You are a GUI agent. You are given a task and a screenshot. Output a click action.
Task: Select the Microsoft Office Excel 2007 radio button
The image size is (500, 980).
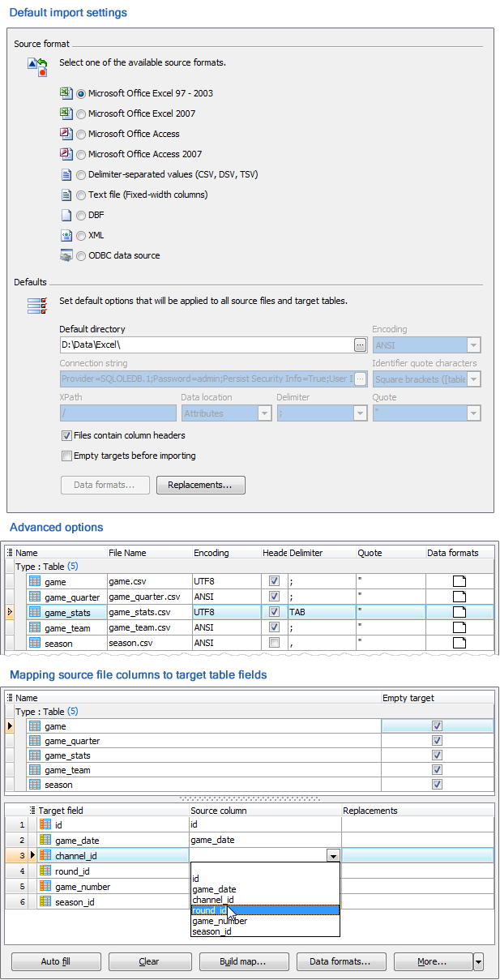81,113
